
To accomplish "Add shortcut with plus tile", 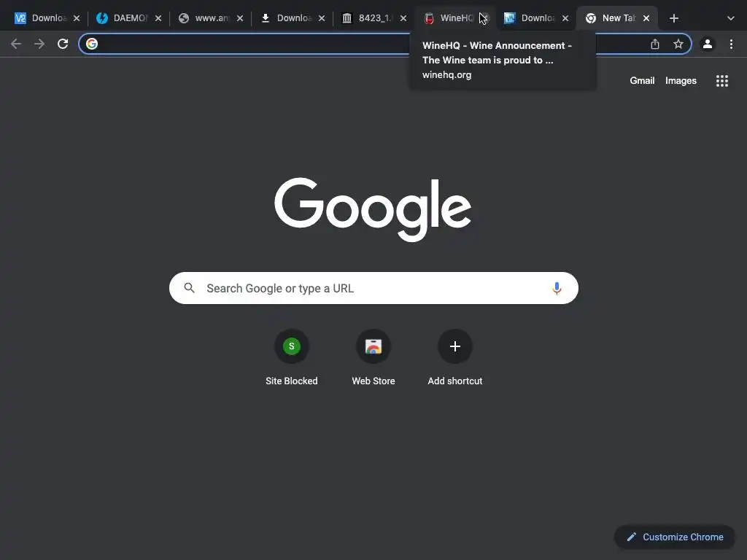I will point(455,357).
